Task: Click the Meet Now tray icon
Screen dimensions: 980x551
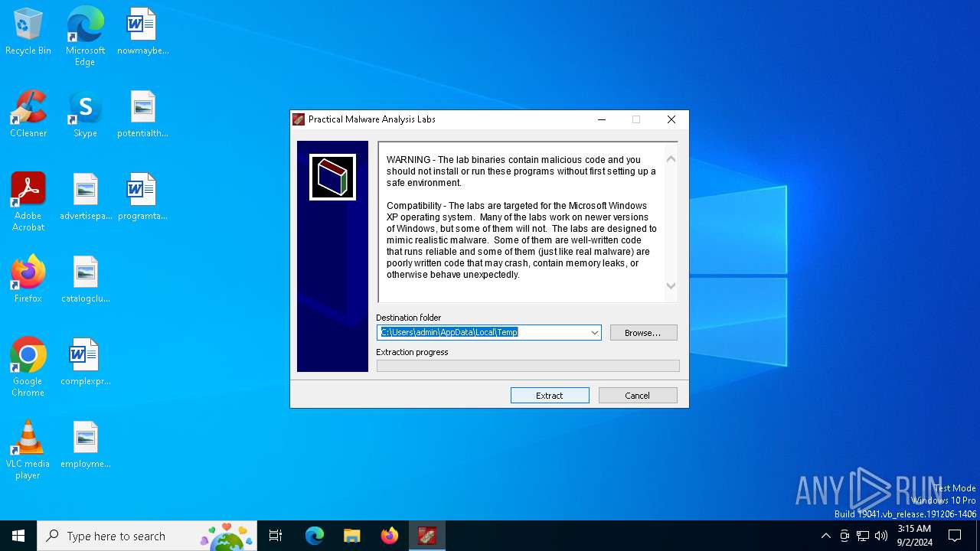Action: (x=844, y=536)
